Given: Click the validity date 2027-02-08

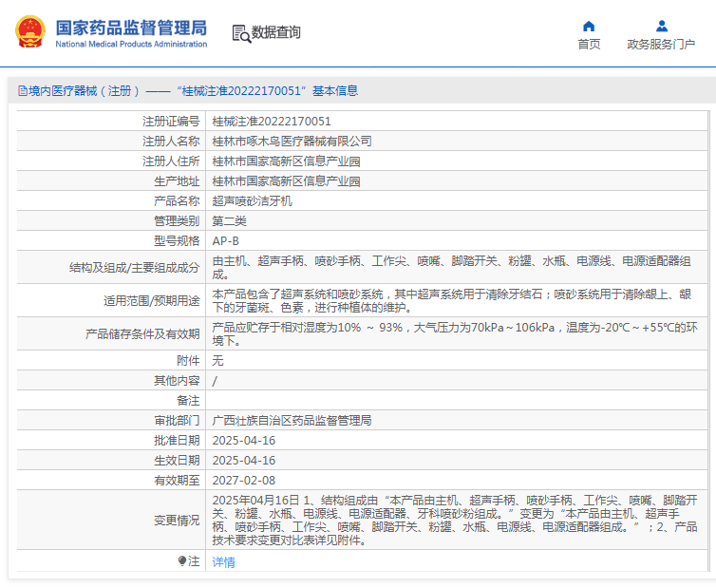Looking at the screenshot, I should tap(243, 480).
